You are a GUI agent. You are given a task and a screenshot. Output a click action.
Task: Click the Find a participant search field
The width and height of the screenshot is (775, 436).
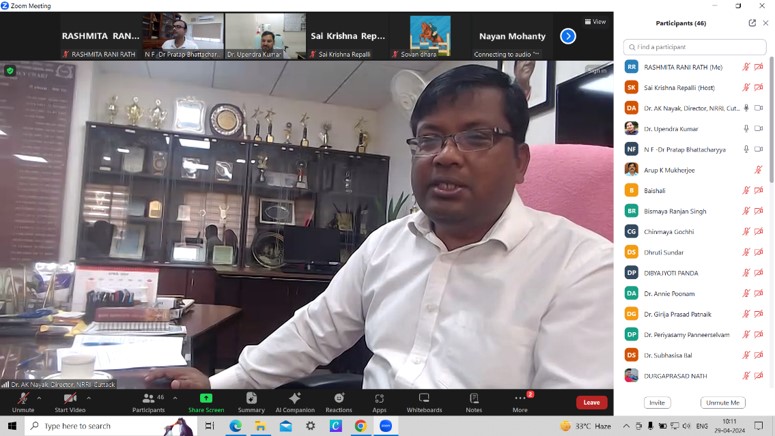(x=695, y=47)
